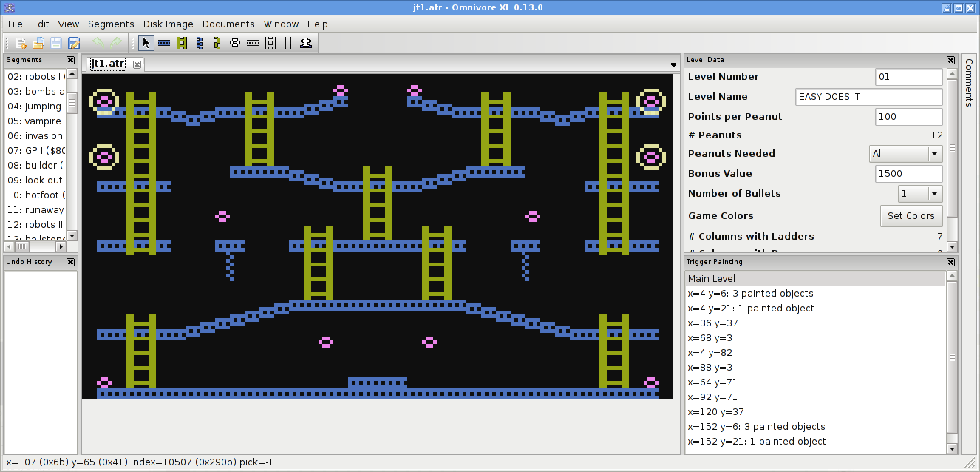Click the Redo arrow icon

coord(116,43)
